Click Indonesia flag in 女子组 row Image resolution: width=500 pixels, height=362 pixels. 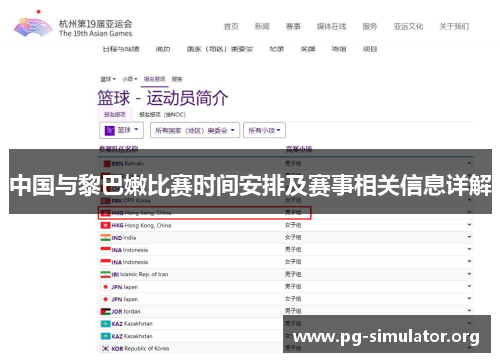click(105, 262)
